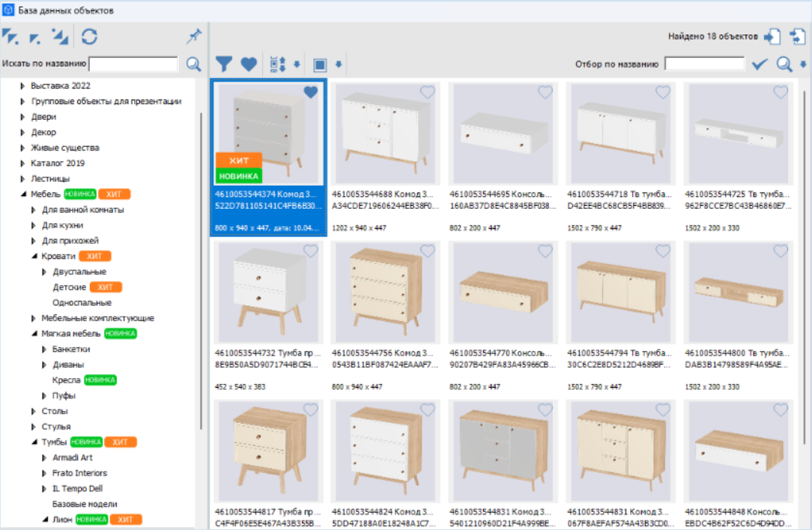Screen dimensions: 812x530
Task: Favorite item 4610053544732 with its heart
Action: (311, 251)
